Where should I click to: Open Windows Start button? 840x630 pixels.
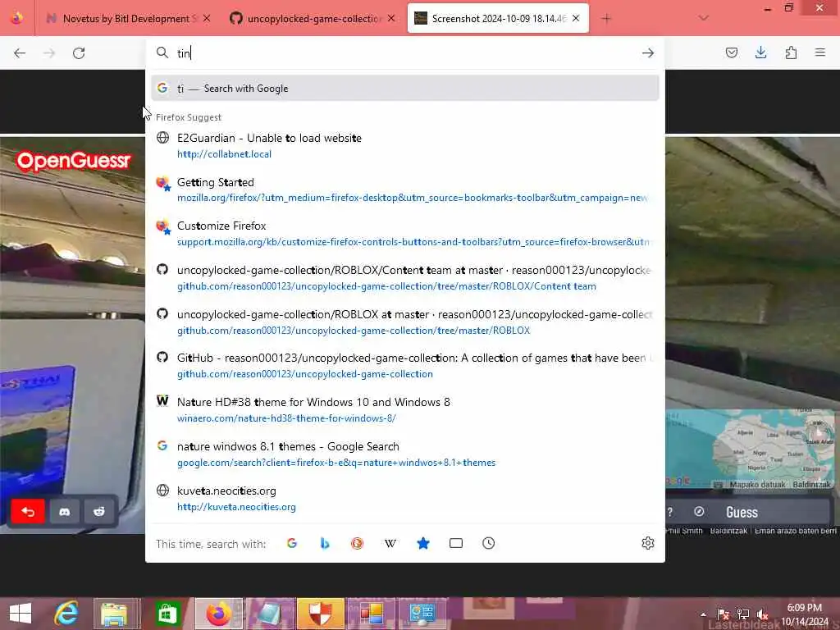21,614
